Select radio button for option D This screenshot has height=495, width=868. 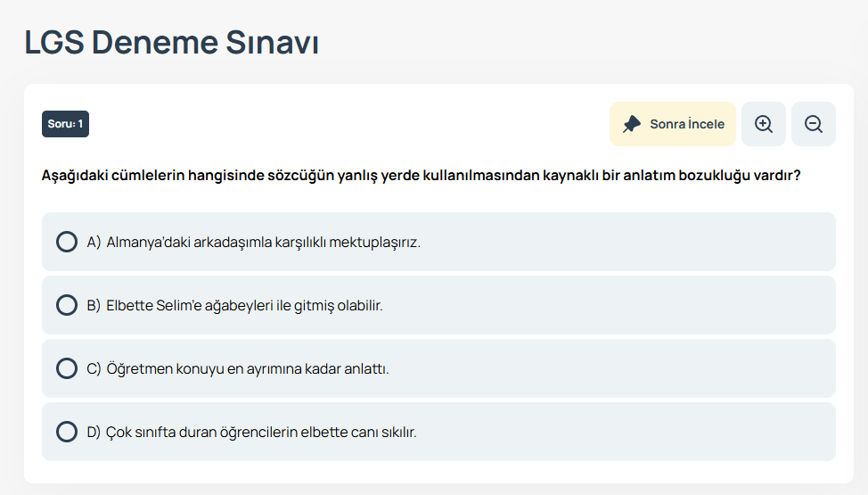click(x=67, y=432)
